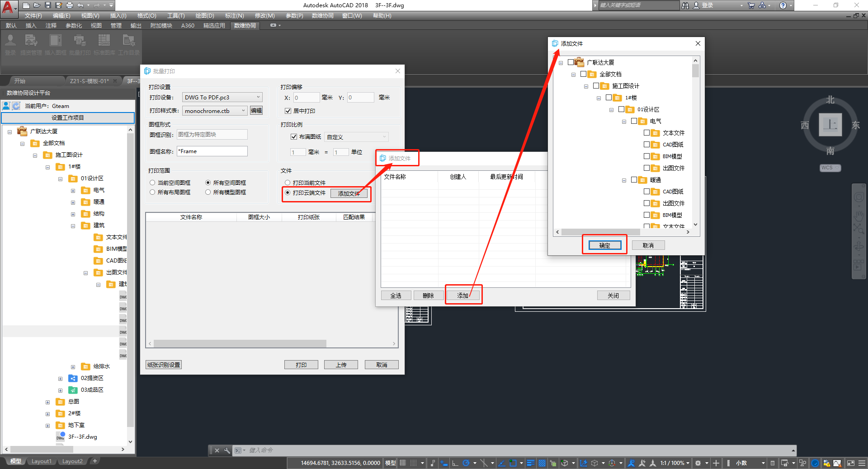Toggle snap mode dotted grid icon

coord(413,463)
